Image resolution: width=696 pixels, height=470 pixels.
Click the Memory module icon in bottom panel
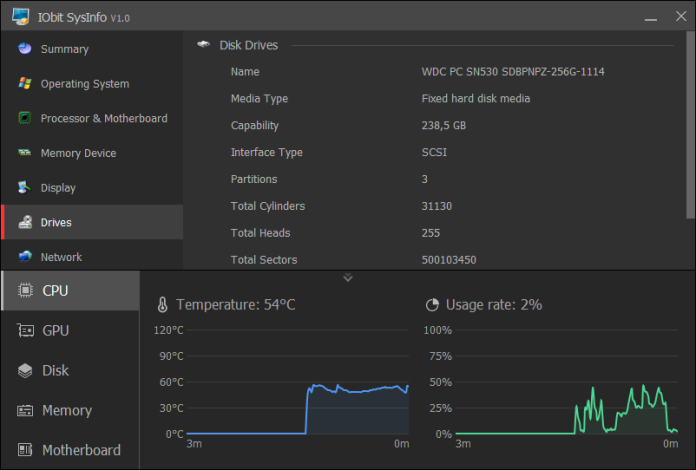click(x=24, y=411)
